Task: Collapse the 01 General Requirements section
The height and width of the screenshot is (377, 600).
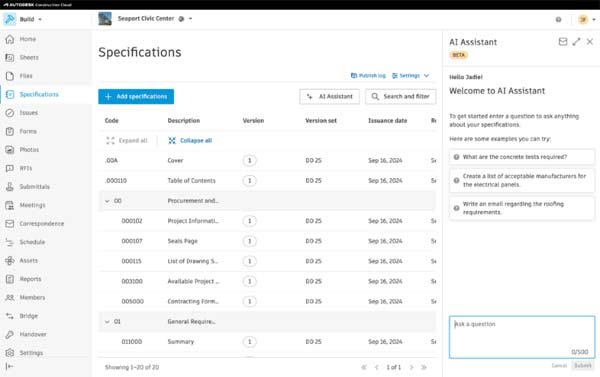Action: click(x=107, y=322)
